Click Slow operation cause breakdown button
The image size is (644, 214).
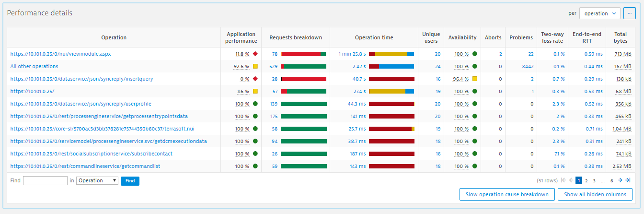(x=507, y=194)
